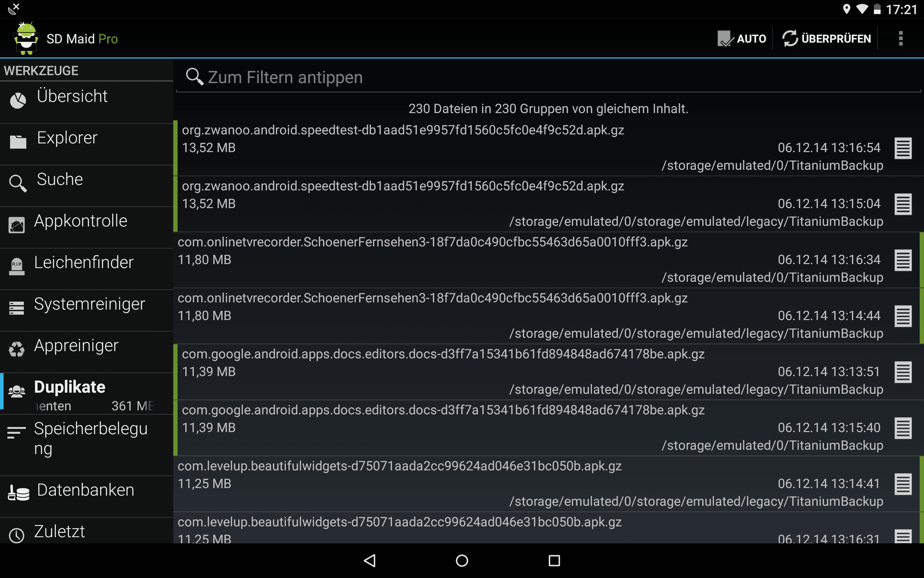Open the three-dot overflow menu

(x=900, y=39)
